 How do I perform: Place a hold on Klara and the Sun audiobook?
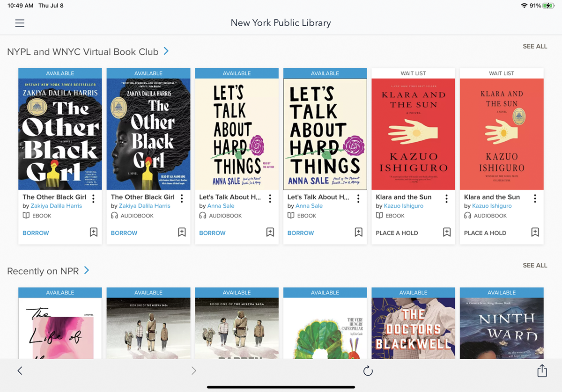(485, 233)
